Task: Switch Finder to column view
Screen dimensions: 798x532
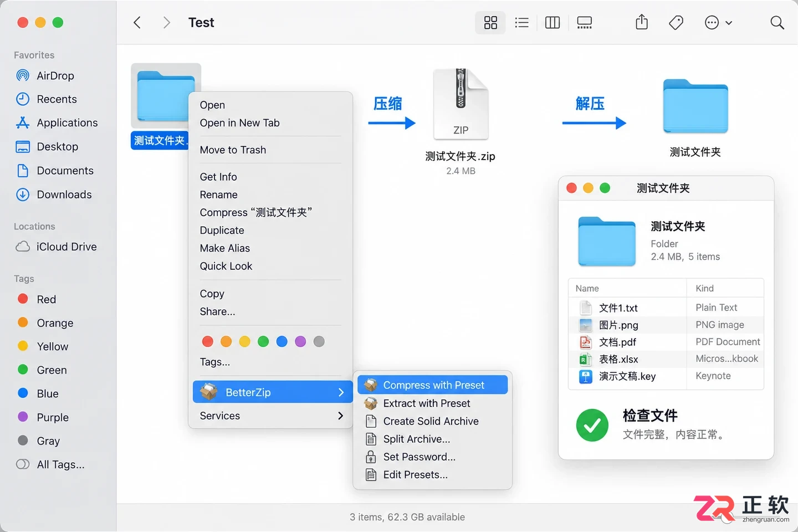Action: coord(553,23)
